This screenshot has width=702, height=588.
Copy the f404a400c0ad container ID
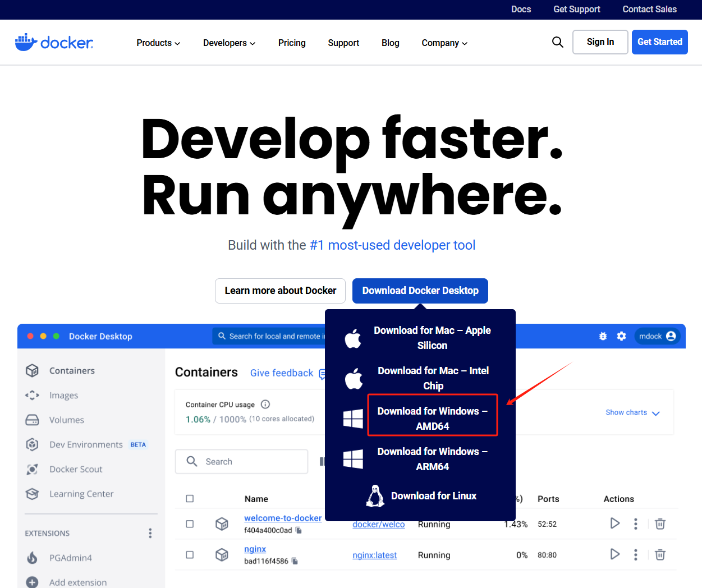(x=299, y=530)
